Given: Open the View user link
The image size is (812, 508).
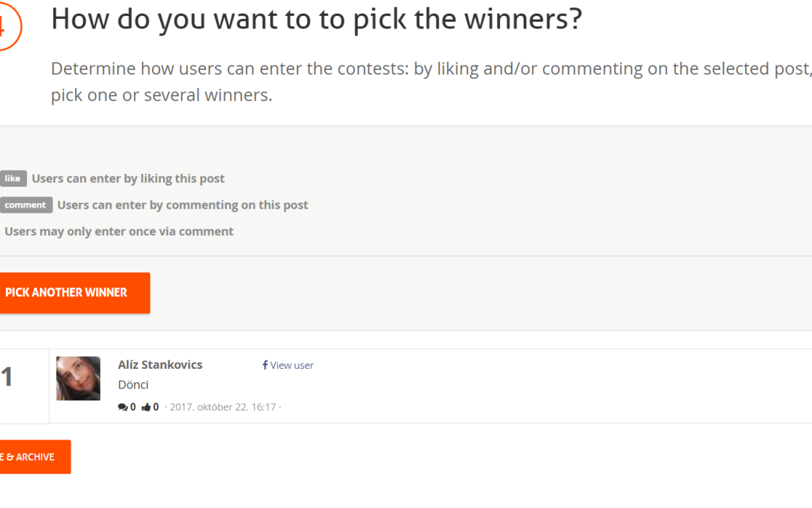Looking at the screenshot, I should pos(292,365).
